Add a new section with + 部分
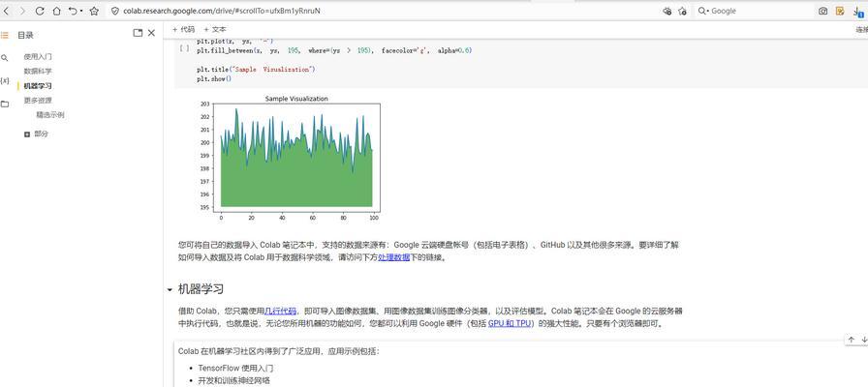The width and height of the screenshot is (868, 387). point(36,134)
